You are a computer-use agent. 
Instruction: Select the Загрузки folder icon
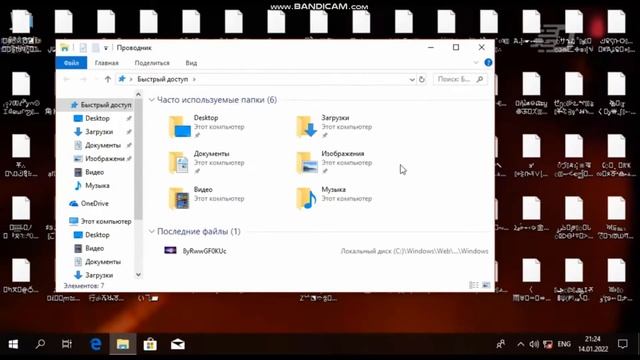pyautogui.click(x=307, y=127)
